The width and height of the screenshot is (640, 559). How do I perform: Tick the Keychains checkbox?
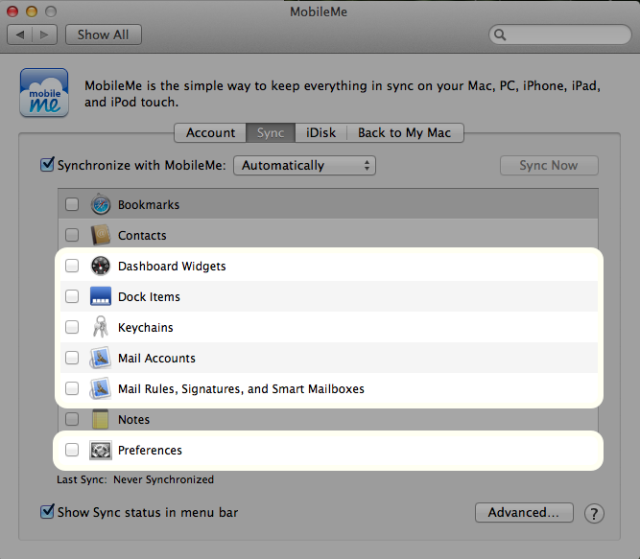72,327
